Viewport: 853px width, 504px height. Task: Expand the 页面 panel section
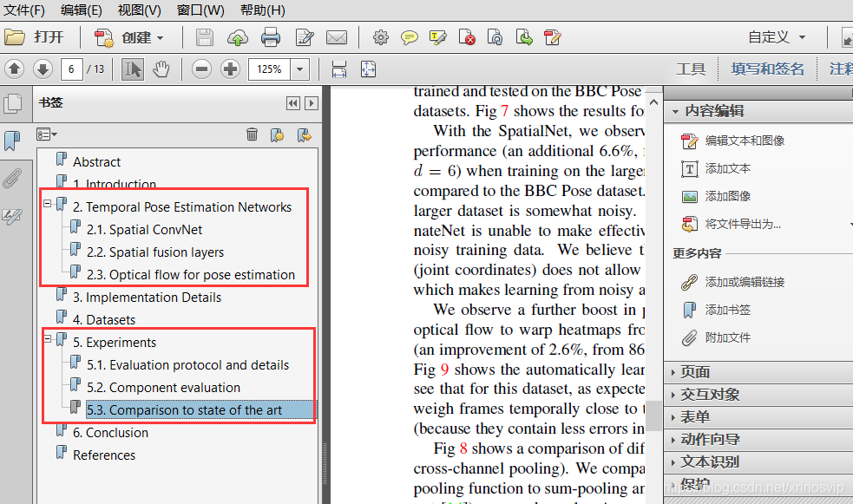click(673, 372)
